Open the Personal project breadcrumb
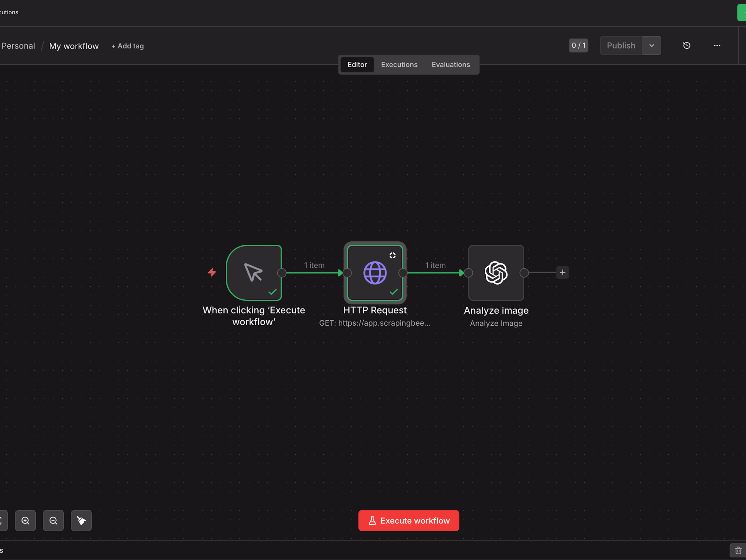746x560 pixels. coord(18,46)
